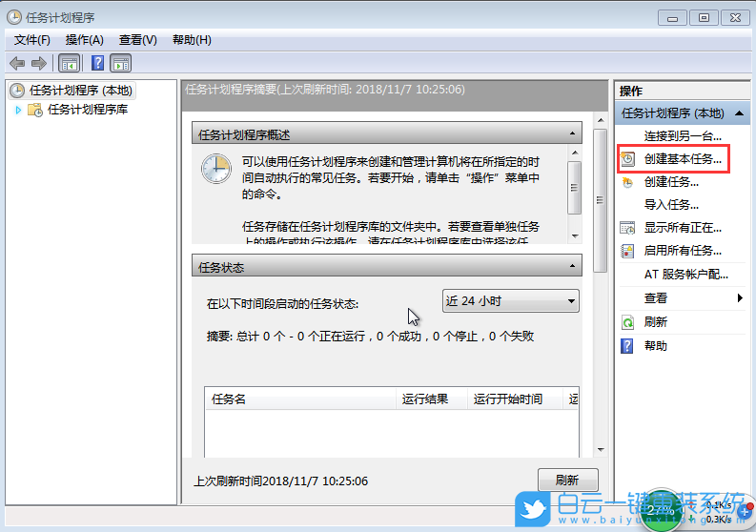Sort by the 运行结果 column header
This screenshot has height=532, width=756.
coord(432,399)
